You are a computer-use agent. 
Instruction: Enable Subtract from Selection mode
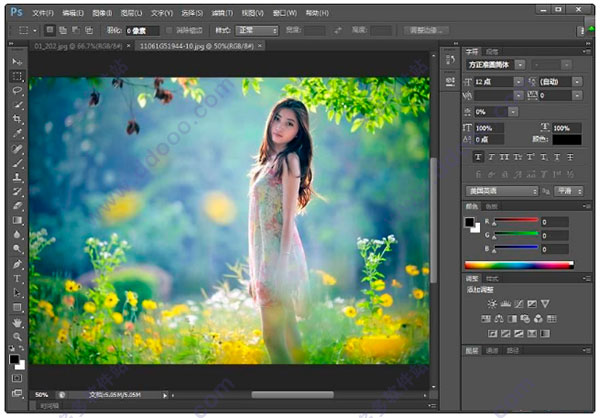pos(76,30)
